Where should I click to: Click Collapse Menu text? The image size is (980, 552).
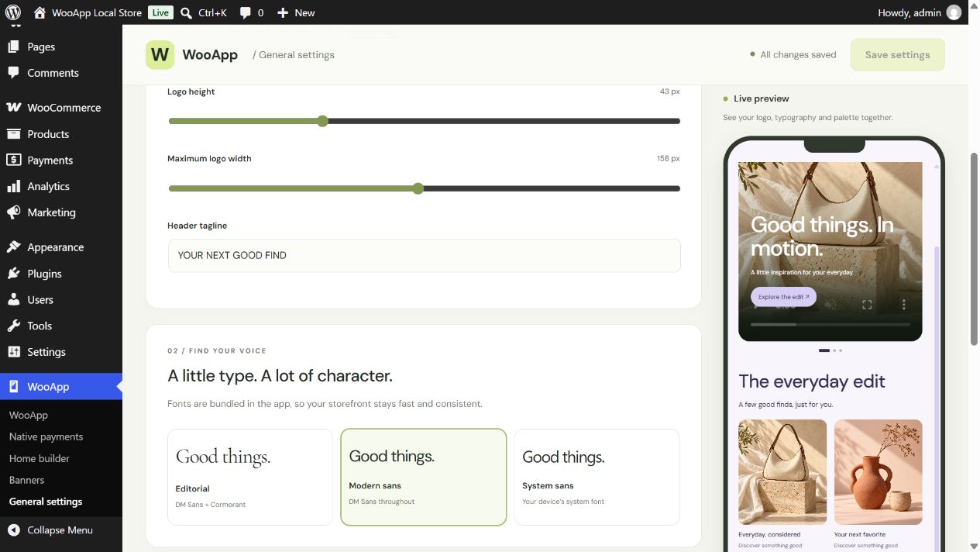[60, 530]
